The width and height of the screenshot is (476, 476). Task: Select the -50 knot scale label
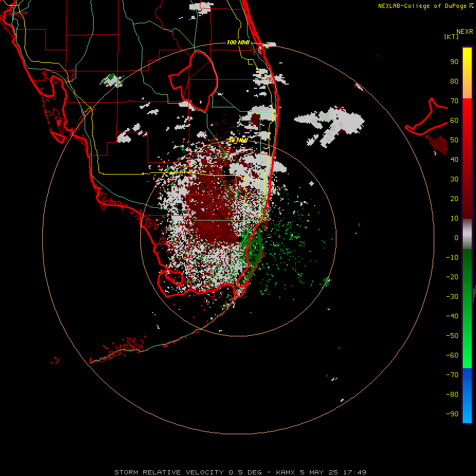tap(452, 336)
